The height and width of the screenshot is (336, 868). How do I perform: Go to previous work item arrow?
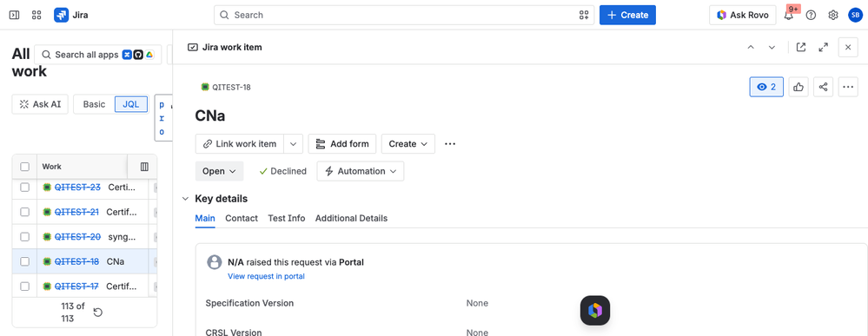point(751,48)
